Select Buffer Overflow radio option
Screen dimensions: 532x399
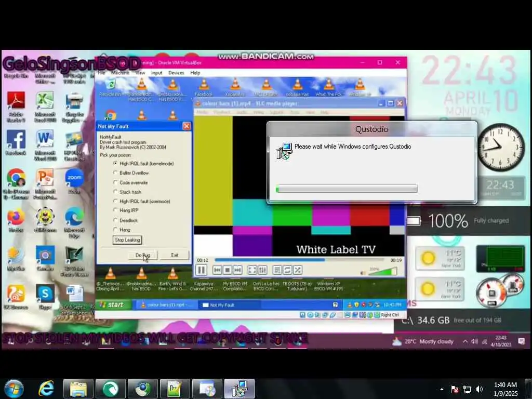coord(131,172)
